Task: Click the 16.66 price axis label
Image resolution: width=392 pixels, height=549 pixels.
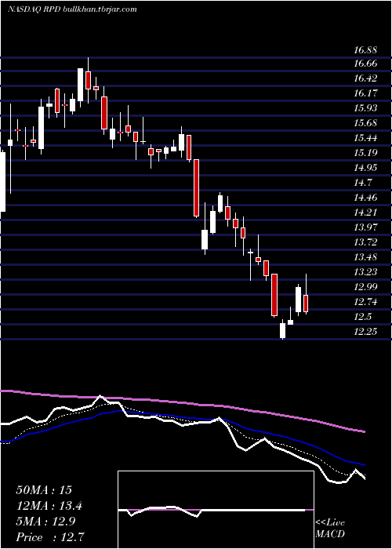Action: [365, 64]
